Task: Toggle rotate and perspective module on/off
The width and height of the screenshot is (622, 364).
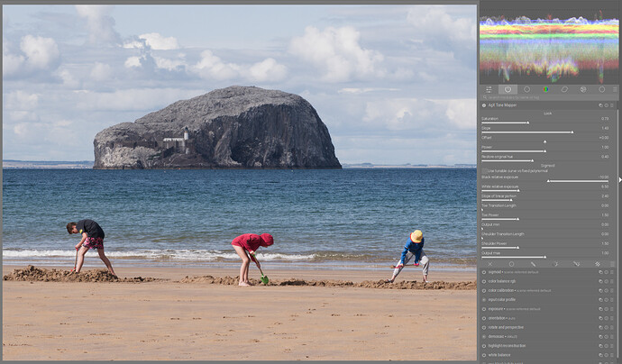Action: 483,328
